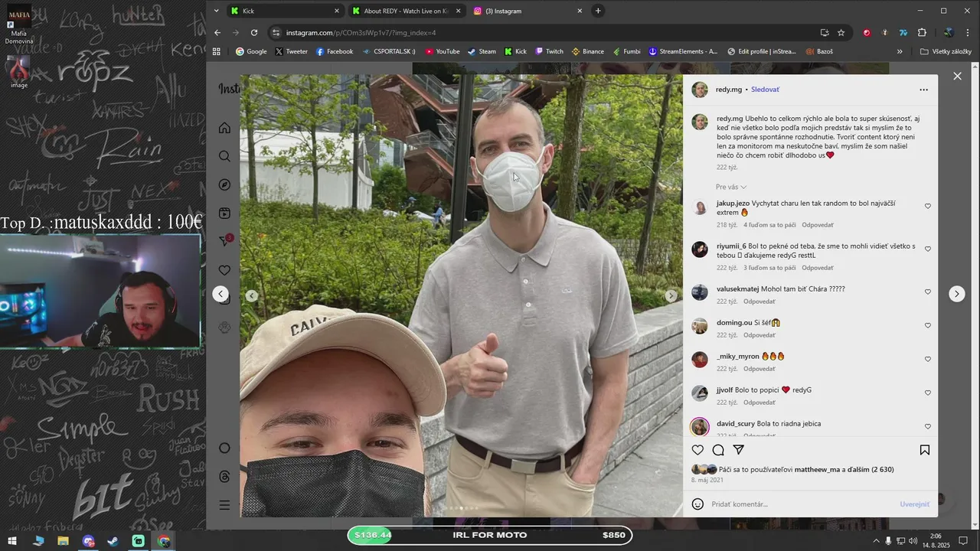This screenshot has width=980, height=551.
Task: Focus the Chrome address bar URL
Action: pos(361,33)
